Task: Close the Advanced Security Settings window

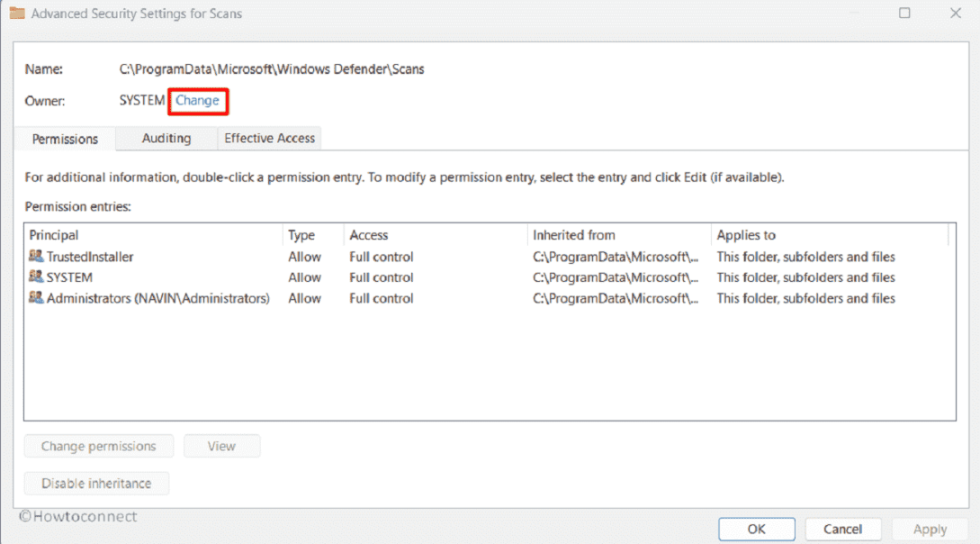Action: tap(956, 14)
